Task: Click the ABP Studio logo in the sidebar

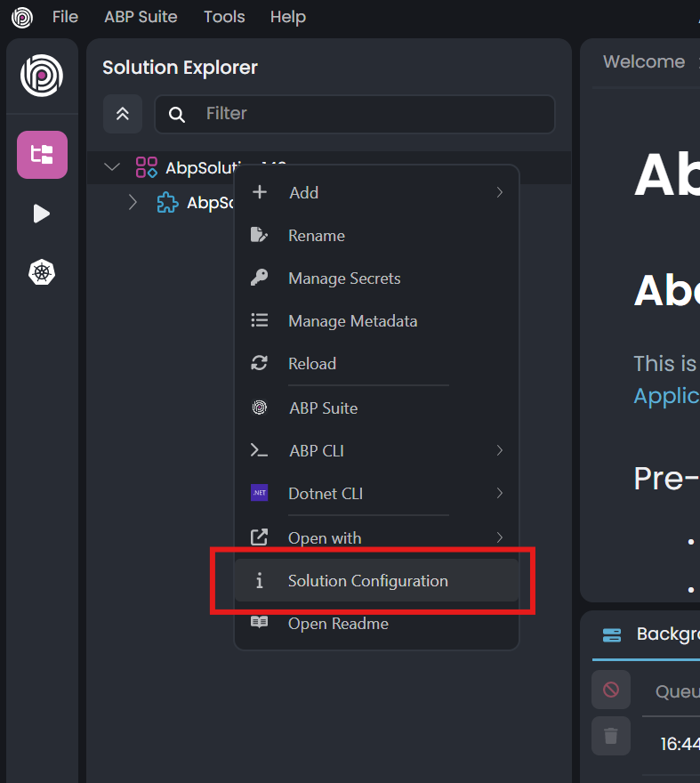Action: click(x=42, y=76)
